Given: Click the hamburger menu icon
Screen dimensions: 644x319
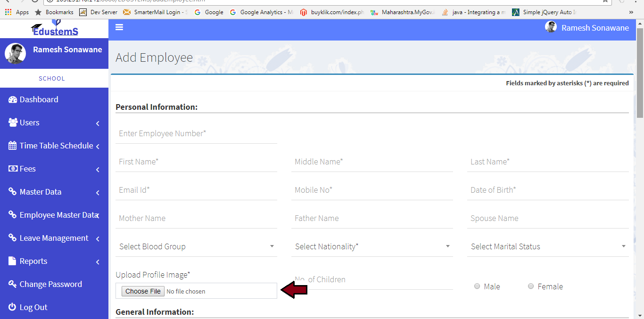Looking at the screenshot, I should pyautogui.click(x=119, y=27).
